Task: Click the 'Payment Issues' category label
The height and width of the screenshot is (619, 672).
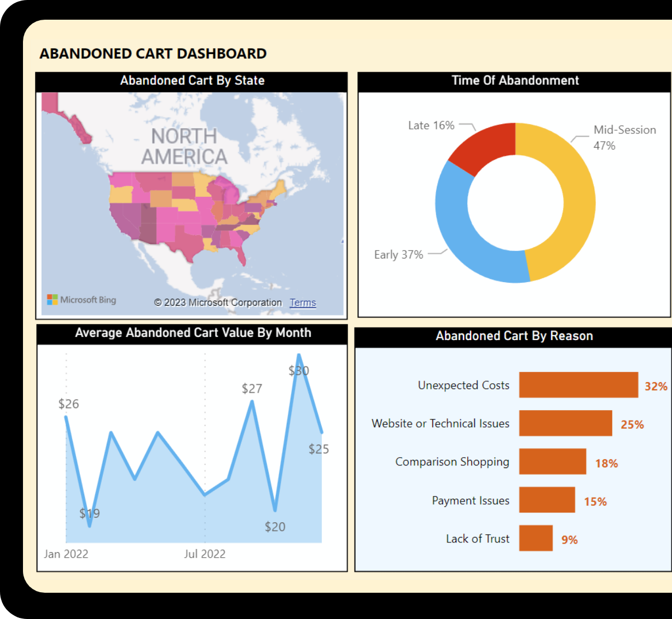Action: (x=471, y=500)
